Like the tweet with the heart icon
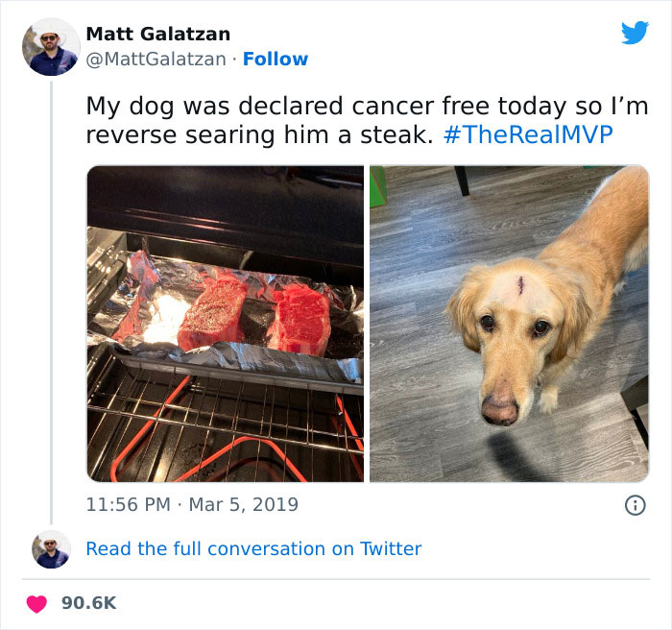The height and width of the screenshot is (630, 672). [x=36, y=604]
